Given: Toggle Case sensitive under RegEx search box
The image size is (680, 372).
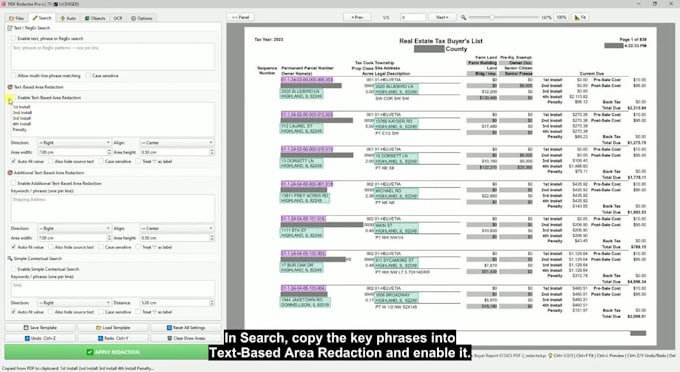Looking at the screenshot, I should [88, 75].
